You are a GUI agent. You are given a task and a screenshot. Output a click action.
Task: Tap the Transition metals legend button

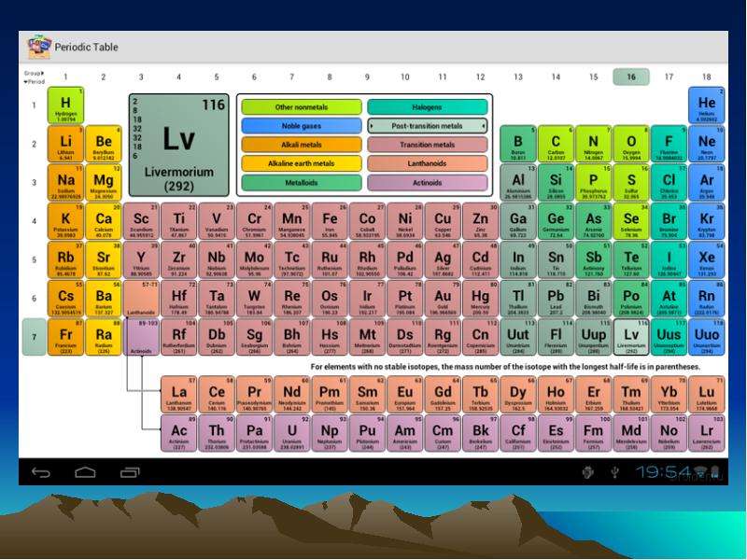click(428, 145)
